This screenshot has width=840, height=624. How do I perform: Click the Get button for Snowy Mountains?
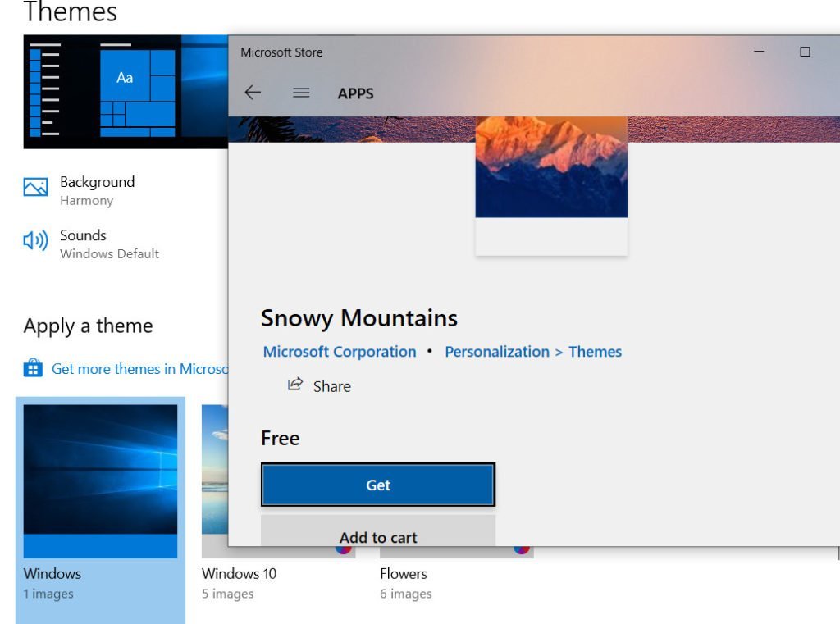378,485
